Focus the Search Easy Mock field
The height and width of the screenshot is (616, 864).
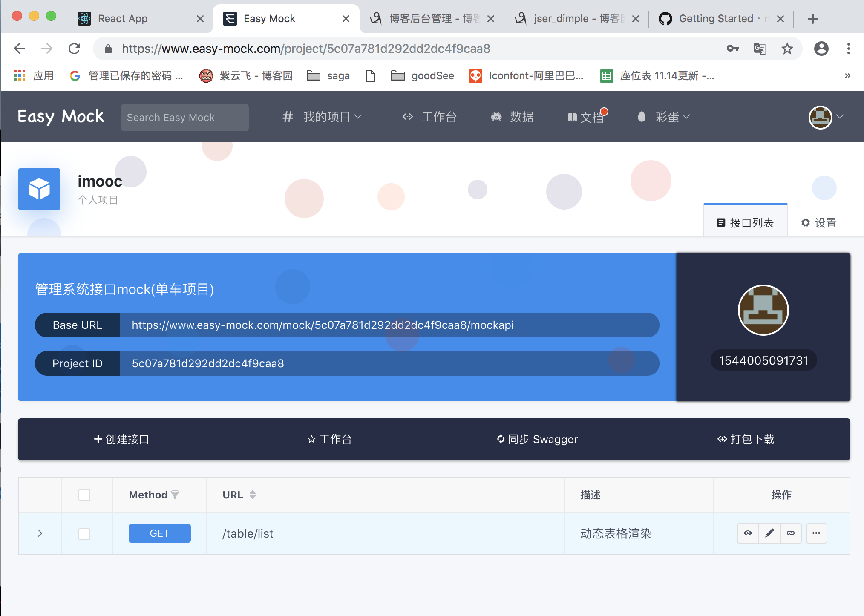point(185,118)
